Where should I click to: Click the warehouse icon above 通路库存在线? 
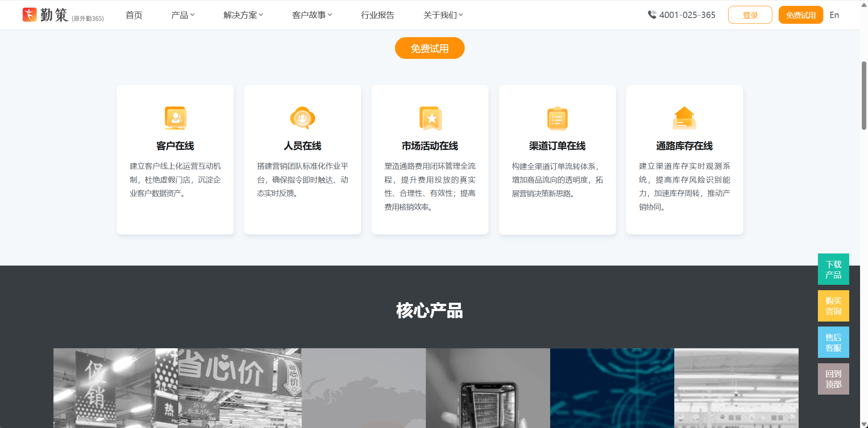[x=684, y=118]
